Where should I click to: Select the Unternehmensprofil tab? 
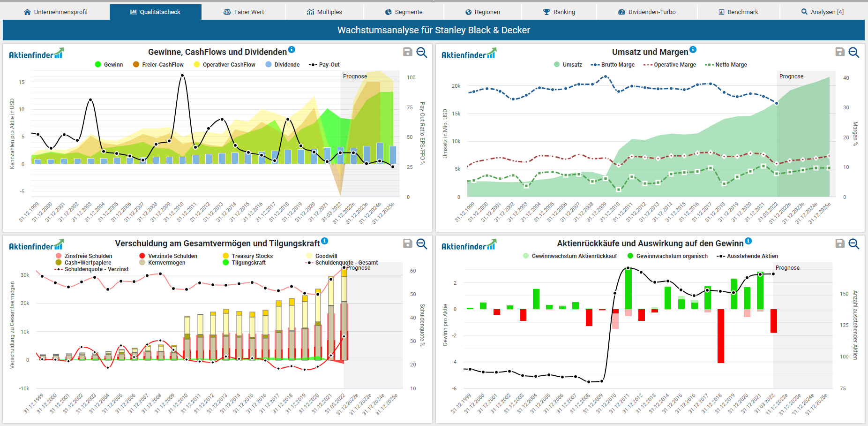coord(56,12)
